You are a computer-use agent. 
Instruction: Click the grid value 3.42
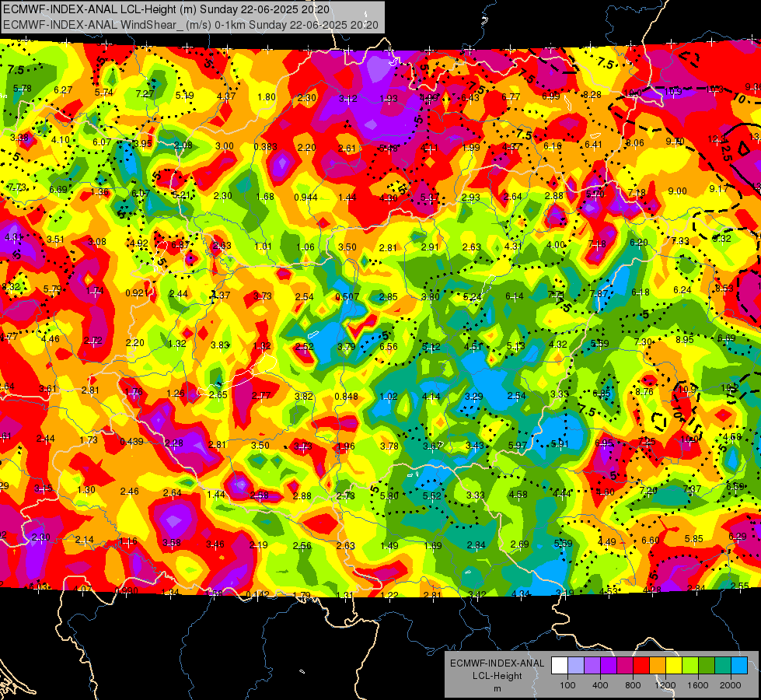477,594
